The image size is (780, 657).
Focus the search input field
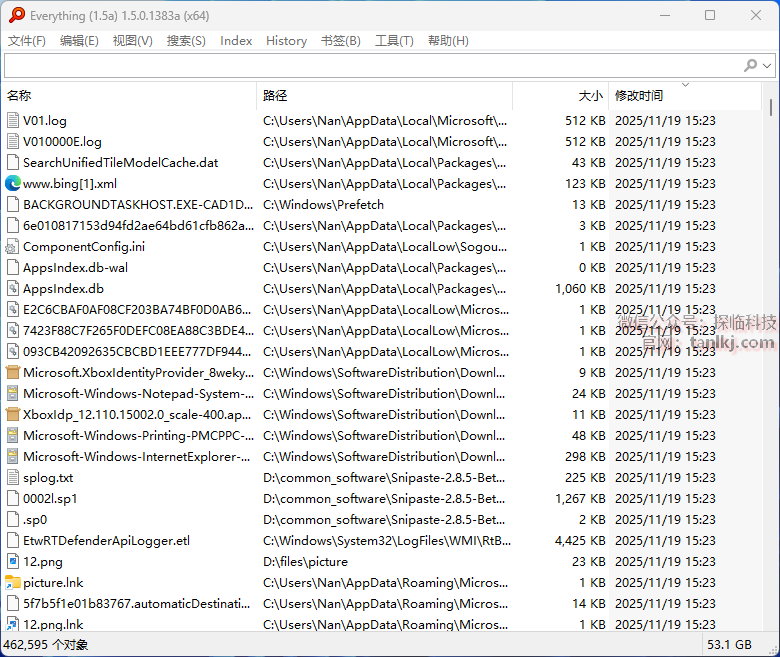tap(373, 66)
